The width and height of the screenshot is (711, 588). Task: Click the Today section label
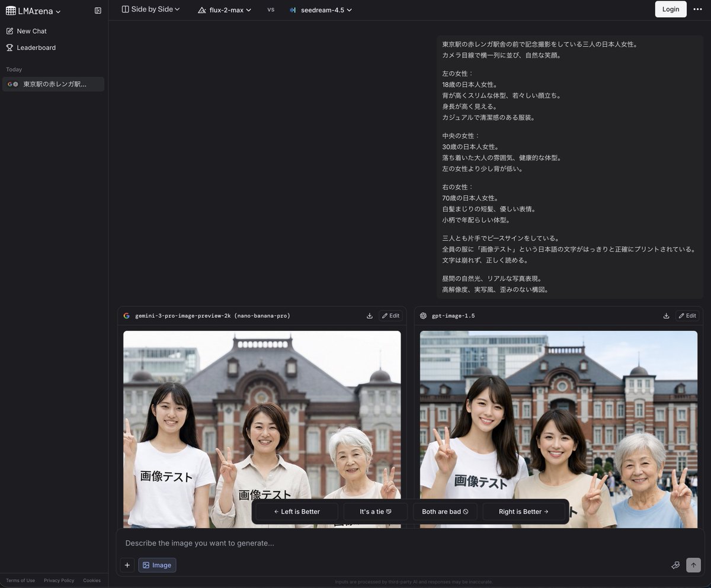click(14, 69)
